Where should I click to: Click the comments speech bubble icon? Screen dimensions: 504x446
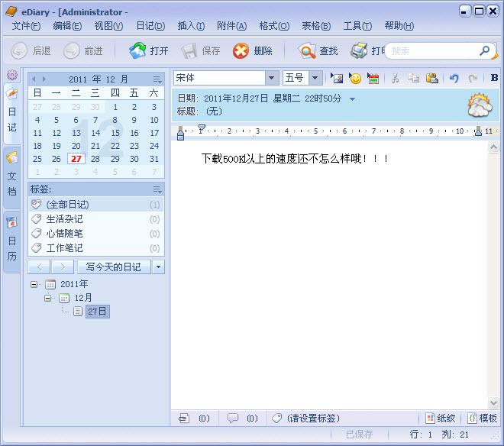tap(232, 419)
